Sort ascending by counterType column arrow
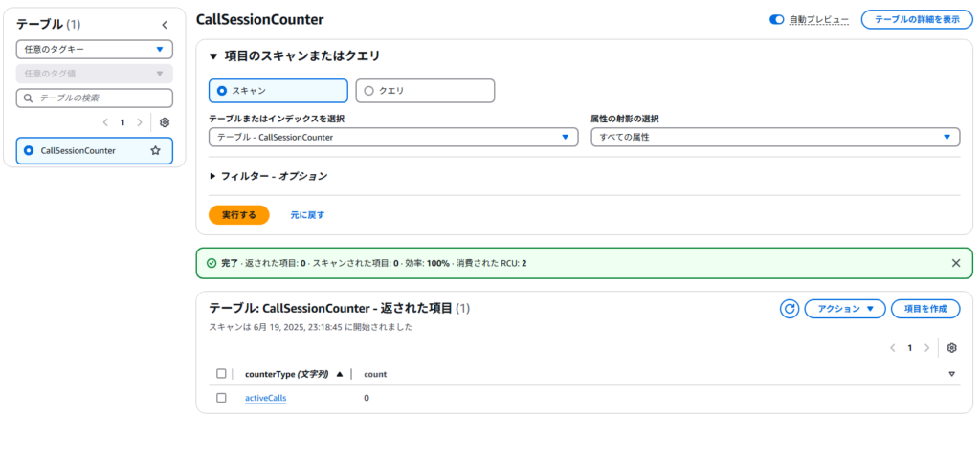Screen dimensions: 980x458 pos(339,374)
